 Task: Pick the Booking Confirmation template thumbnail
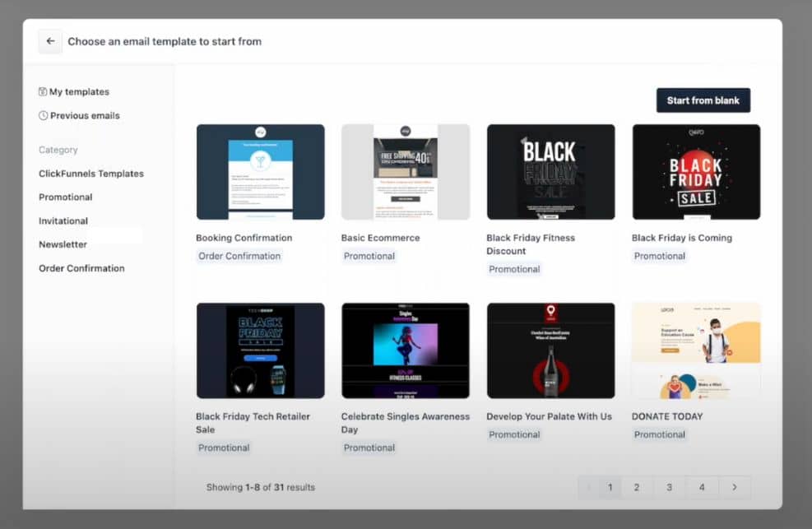[x=261, y=172]
